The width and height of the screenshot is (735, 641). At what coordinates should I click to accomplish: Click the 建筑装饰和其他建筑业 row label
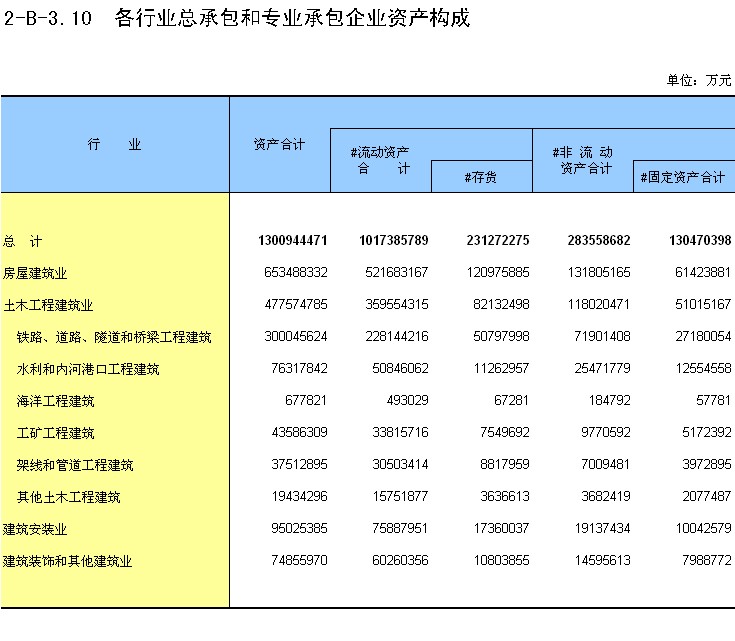pyautogui.click(x=68, y=561)
